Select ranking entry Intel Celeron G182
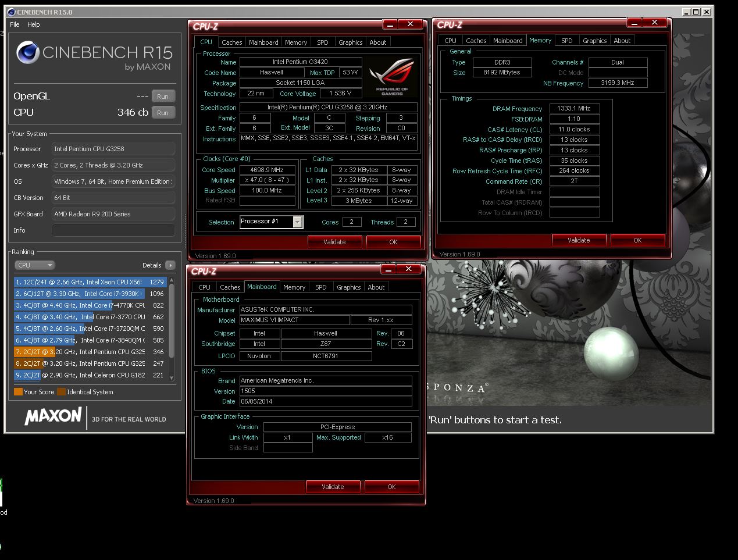The height and width of the screenshot is (560, 738). (x=90, y=375)
